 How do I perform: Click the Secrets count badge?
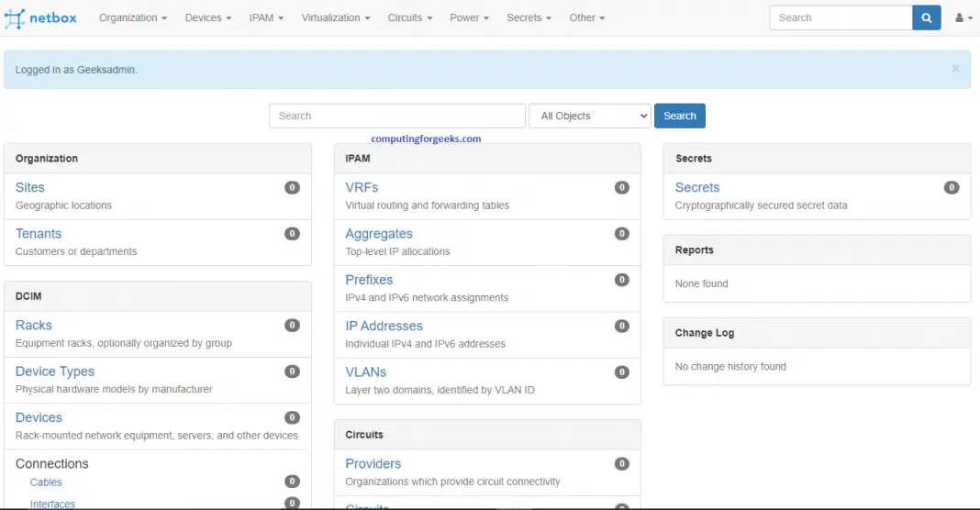pos(952,187)
